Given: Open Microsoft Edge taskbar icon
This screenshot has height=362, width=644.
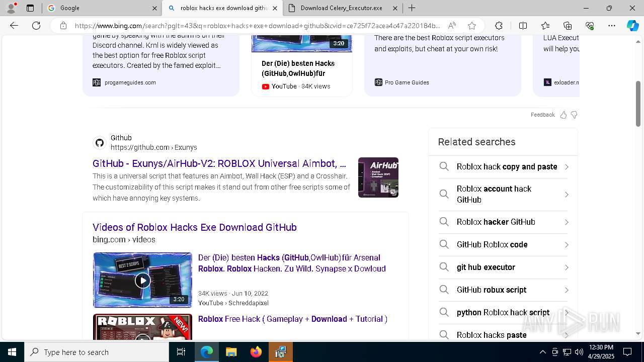Looking at the screenshot, I should click(207, 352).
